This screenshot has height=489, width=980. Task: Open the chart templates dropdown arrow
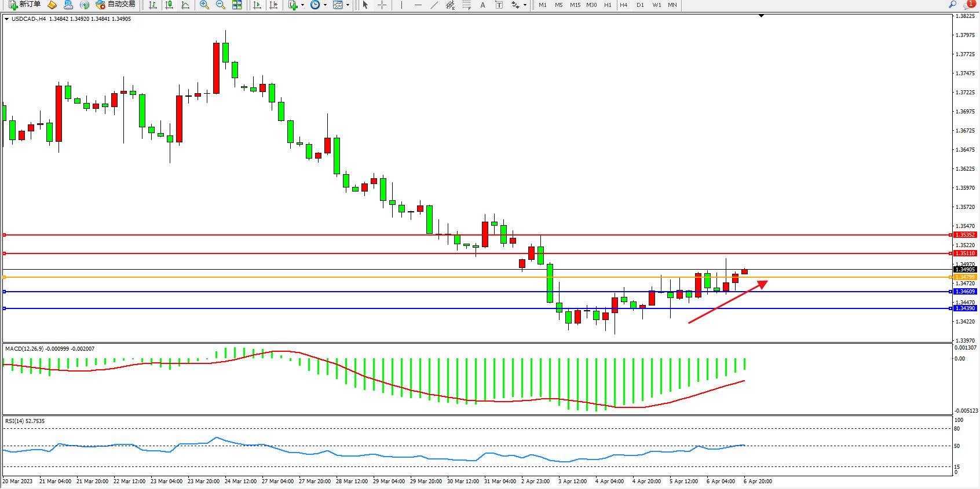pyautogui.click(x=348, y=5)
